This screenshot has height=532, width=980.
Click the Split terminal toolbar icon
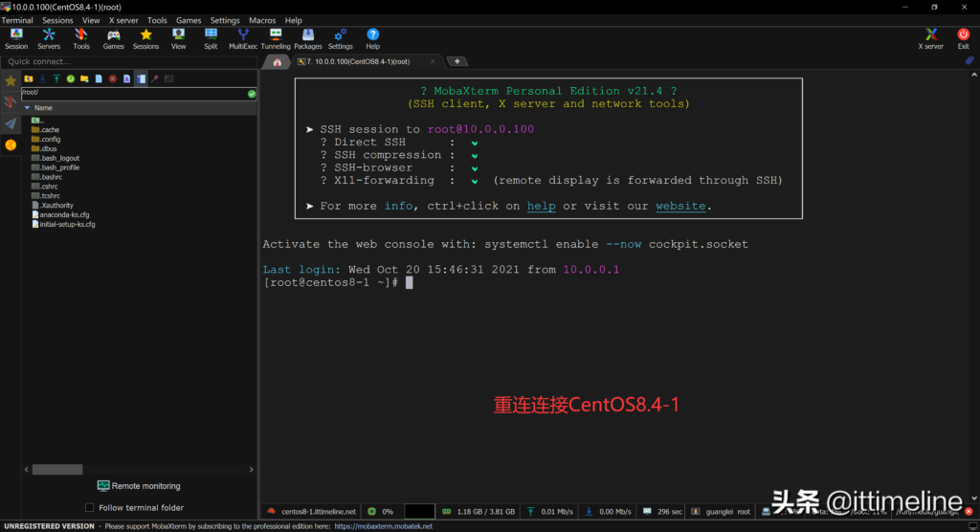pos(211,38)
